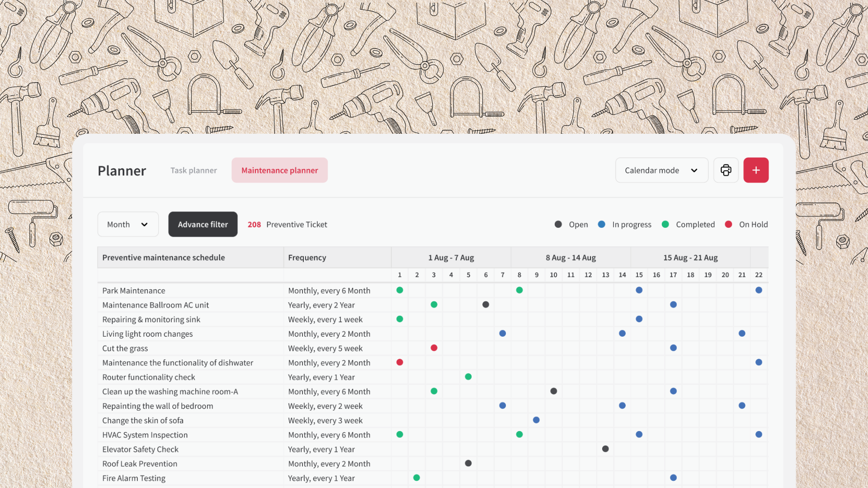The width and height of the screenshot is (868, 488).
Task: Open washing machine room-A open ticket day 10
Action: tap(554, 391)
